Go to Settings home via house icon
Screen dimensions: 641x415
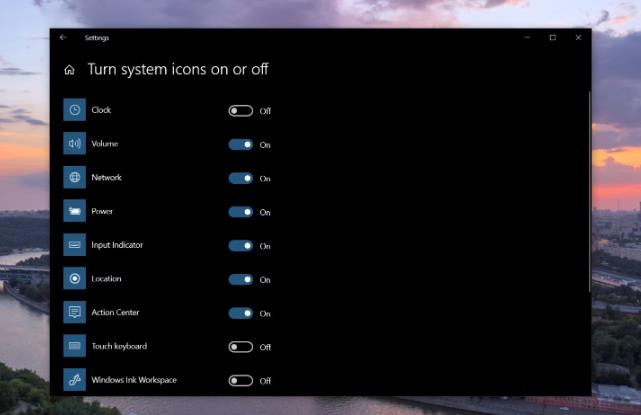click(x=69, y=70)
